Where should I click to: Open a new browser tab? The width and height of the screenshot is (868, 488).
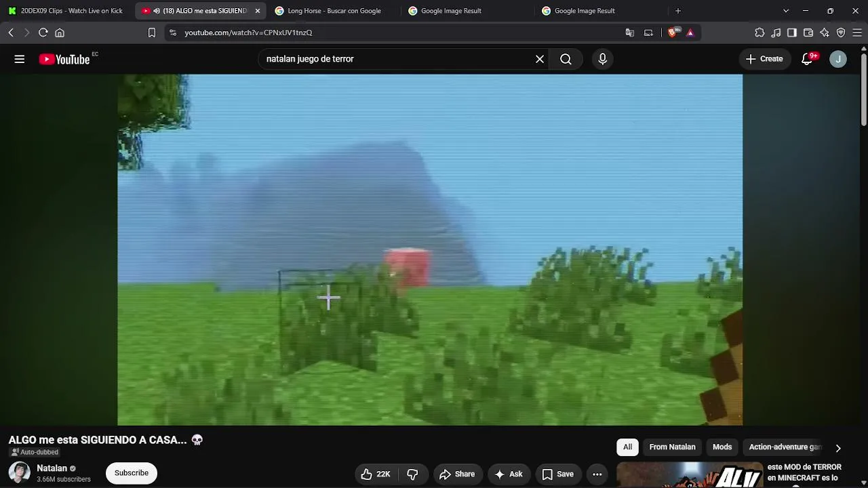pos(678,11)
